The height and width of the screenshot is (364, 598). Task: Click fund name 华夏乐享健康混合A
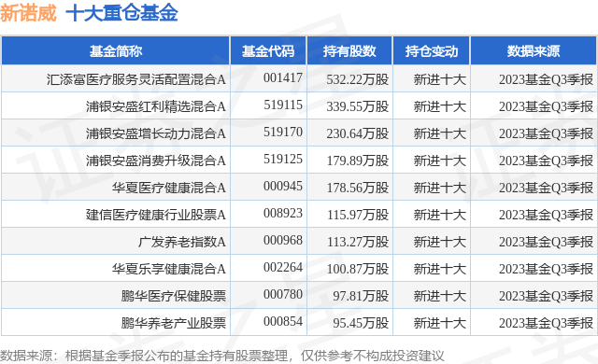pyautogui.click(x=168, y=269)
